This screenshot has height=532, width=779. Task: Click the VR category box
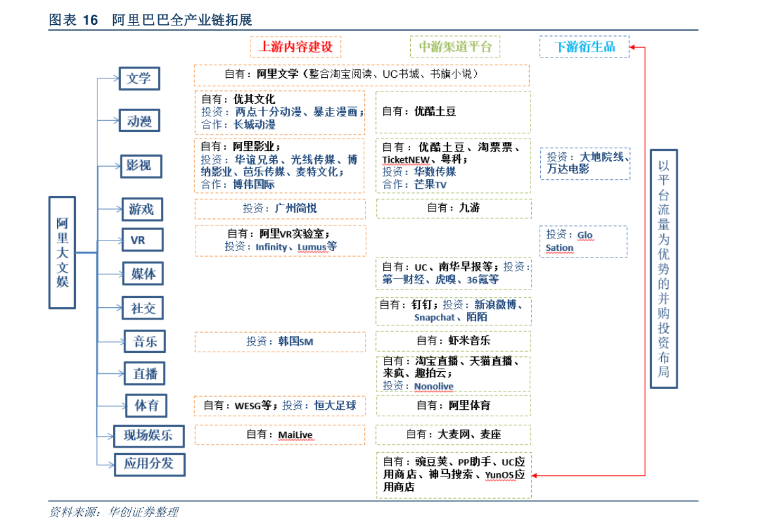(142, 239)
